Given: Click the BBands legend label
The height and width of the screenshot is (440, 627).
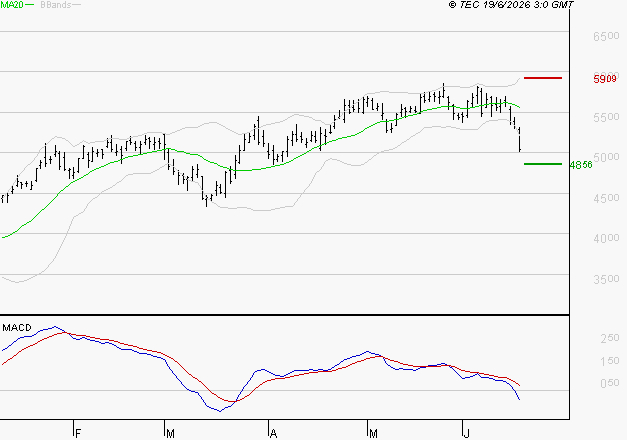Looking at the screenshot, I should pyautogui.click(x=56, y=5).
